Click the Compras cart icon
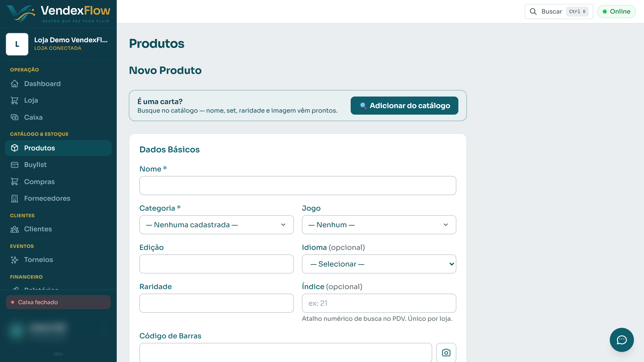 [x=15, y=182]
